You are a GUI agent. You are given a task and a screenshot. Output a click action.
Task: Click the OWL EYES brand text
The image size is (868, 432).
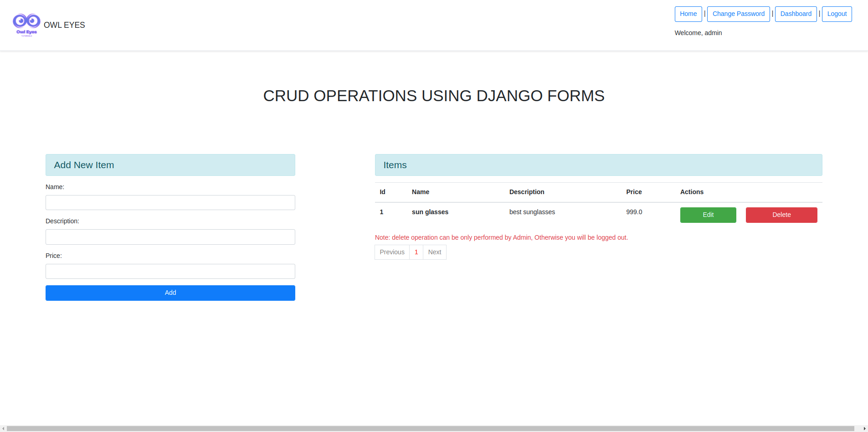tap(64, 25)
